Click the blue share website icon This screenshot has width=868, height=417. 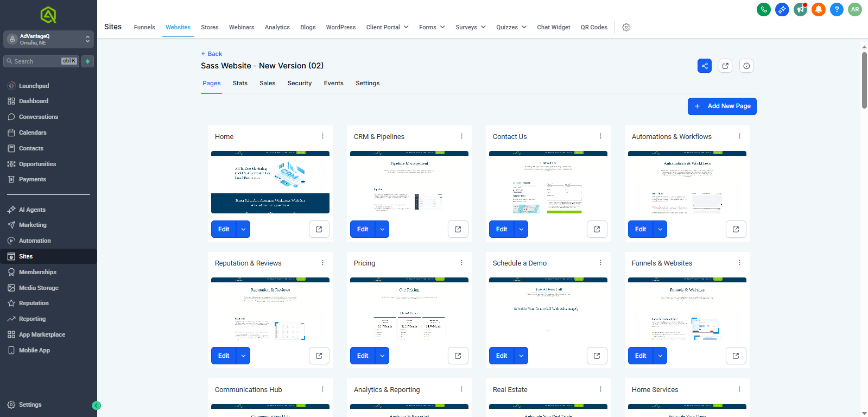coord(704,66)
